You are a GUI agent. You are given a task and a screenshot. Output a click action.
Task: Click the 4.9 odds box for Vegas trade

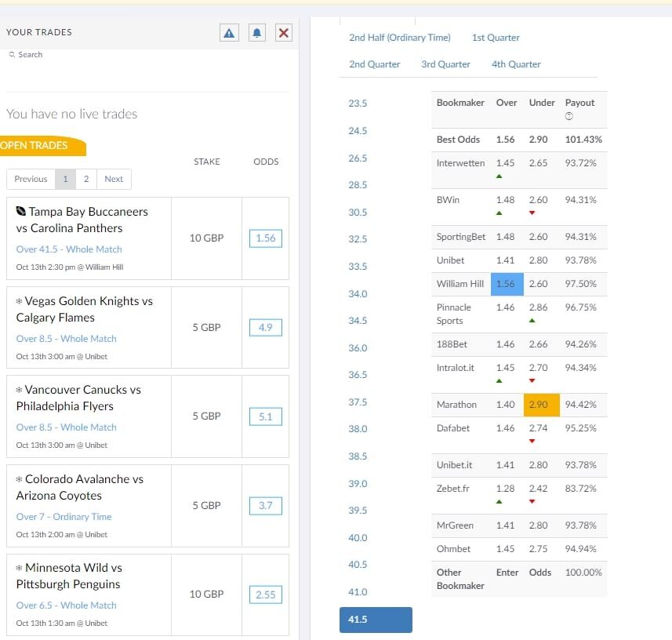pos(266,328)
